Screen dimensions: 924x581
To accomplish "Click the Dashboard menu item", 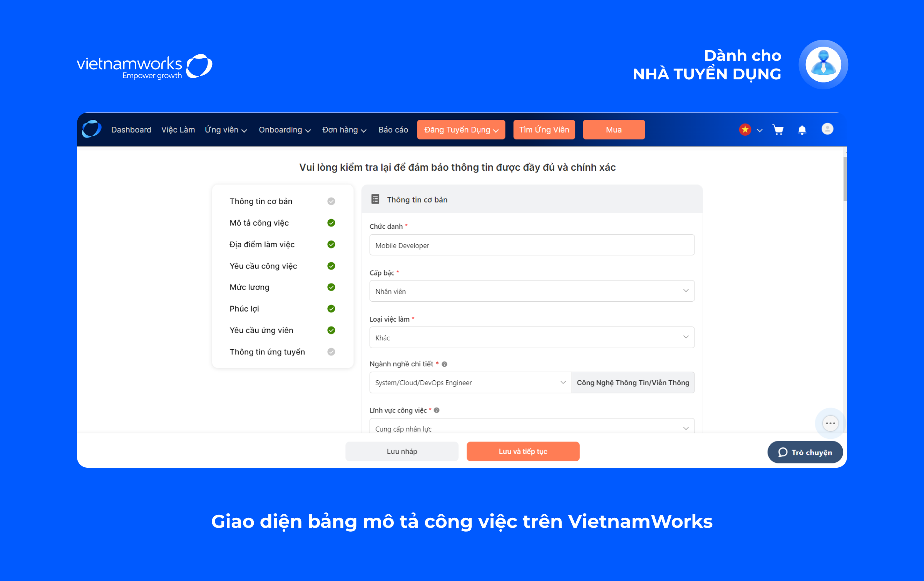I will [x=132, y=130].
